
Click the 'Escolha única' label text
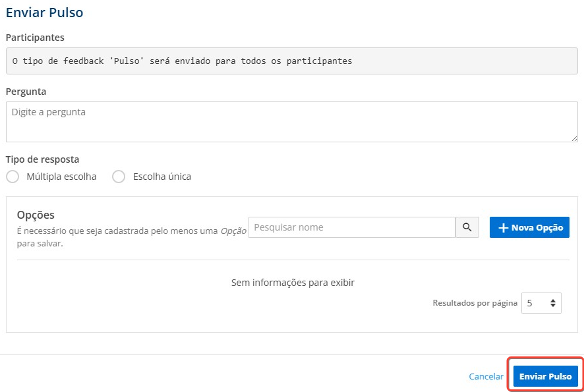pos(162,177)
